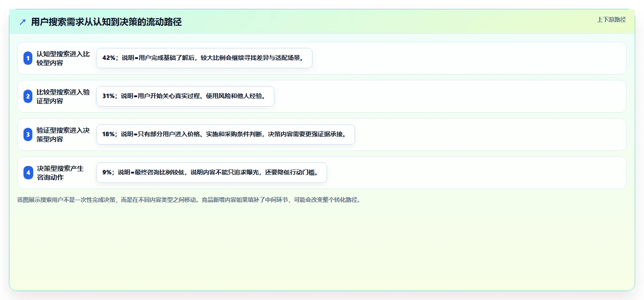This screenshot has width=644, height=300.
Task: Select the 验证型搜索进入决策型内容 label
Action: 63,134
